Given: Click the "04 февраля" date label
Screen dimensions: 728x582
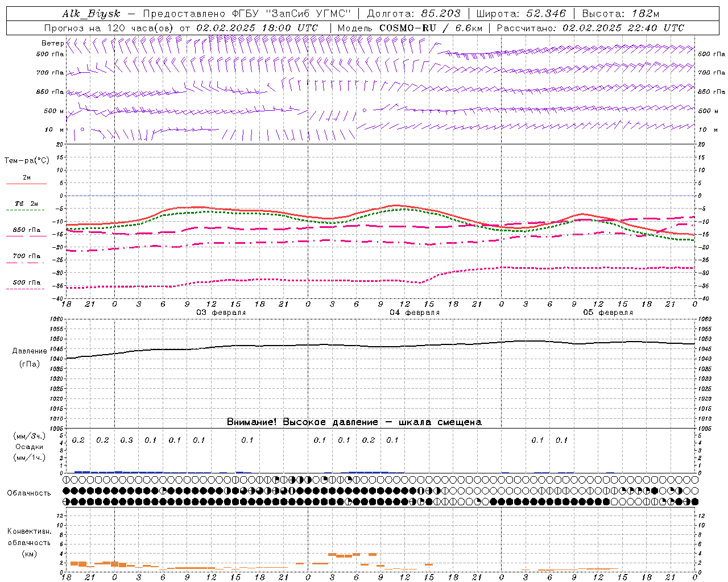Looking at the screenshot, I should click(415, 313).
